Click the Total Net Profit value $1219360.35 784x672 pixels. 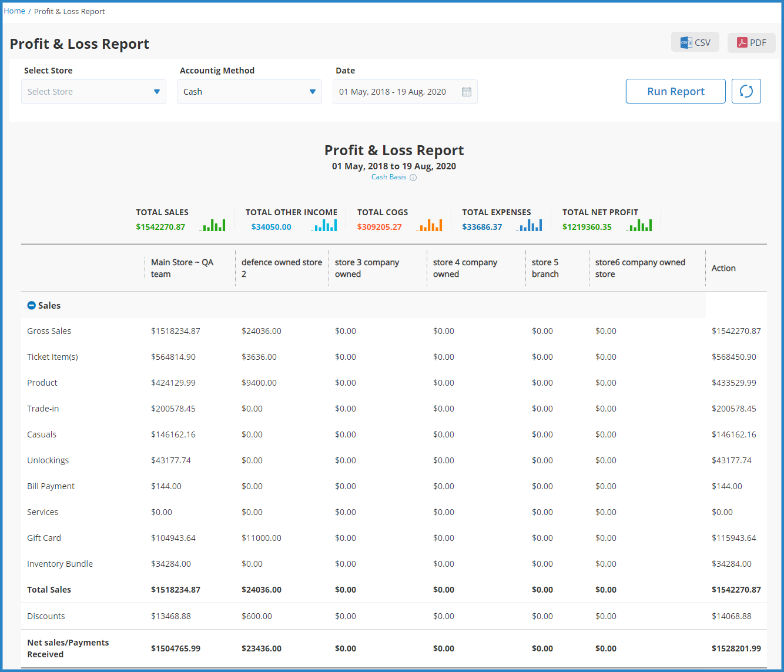(587, 227)
